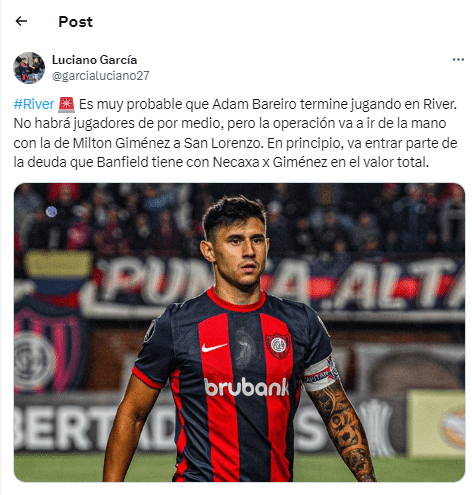Click the Post header title
Image resolution: width=472 pixels, height=495 pixels.
point(75,22)
